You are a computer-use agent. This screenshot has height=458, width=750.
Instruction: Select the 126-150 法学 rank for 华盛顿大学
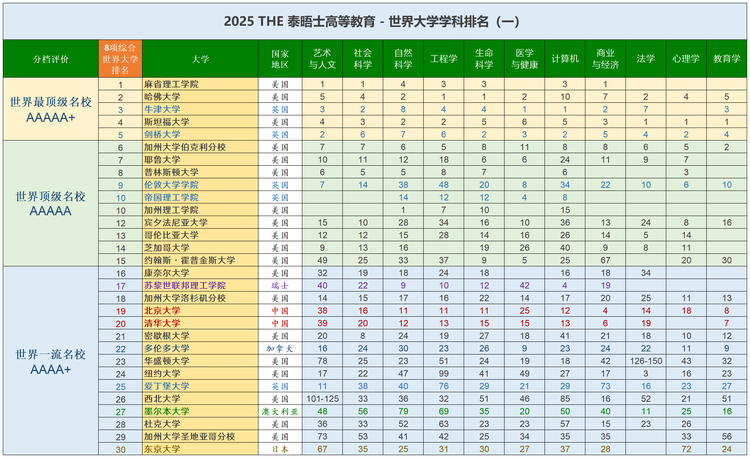pos(646,361)
